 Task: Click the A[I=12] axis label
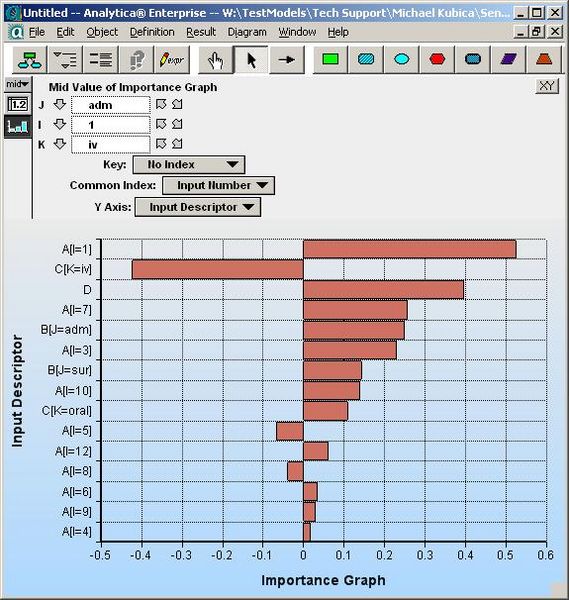point(73,452)
